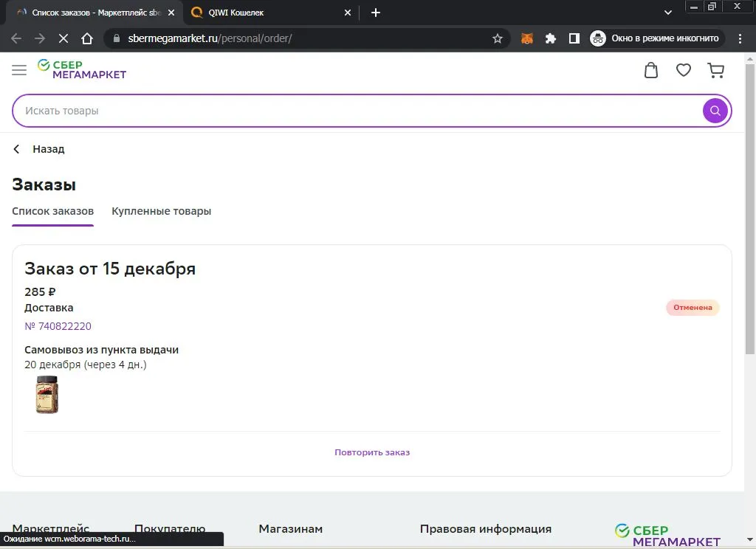Screen dimensions: 756x549
Task: Open favorites heart icon
Action: point(683,70)
